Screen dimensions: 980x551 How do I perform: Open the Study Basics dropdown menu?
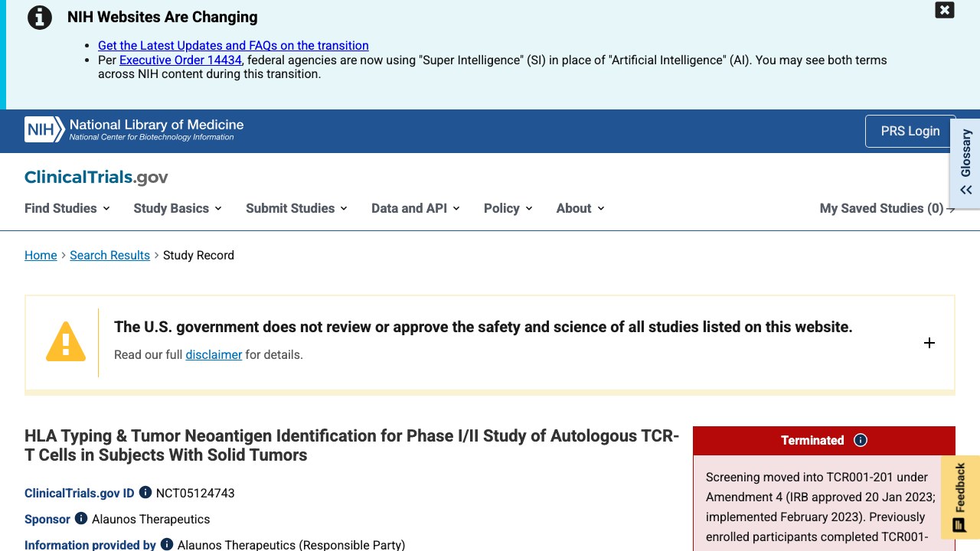coord(178,208)
